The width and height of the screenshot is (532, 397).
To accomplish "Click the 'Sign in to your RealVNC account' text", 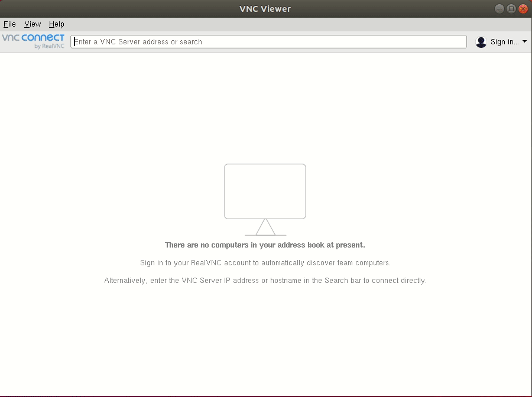I will tap(265, 263).
